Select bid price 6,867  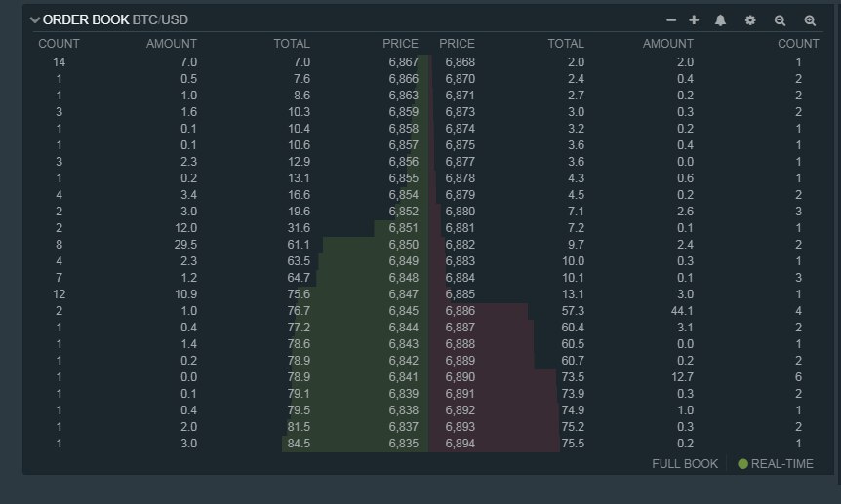tap(403, 61)
